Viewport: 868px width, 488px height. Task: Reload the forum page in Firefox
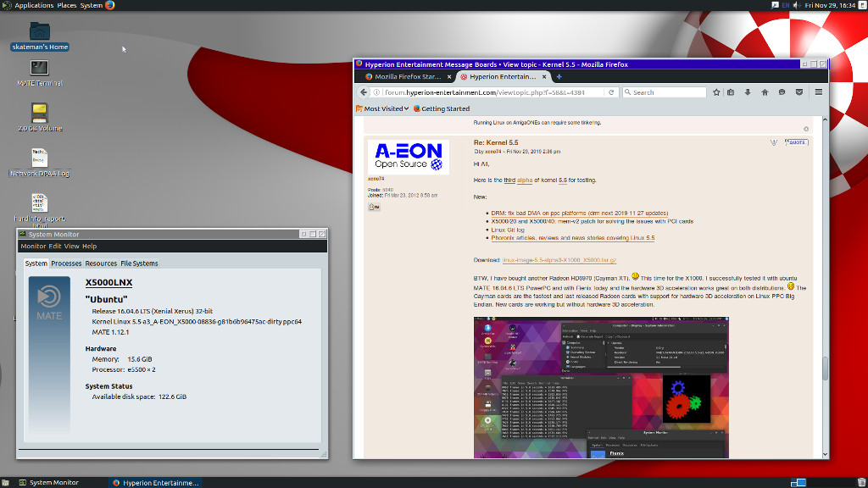[611, 92]
